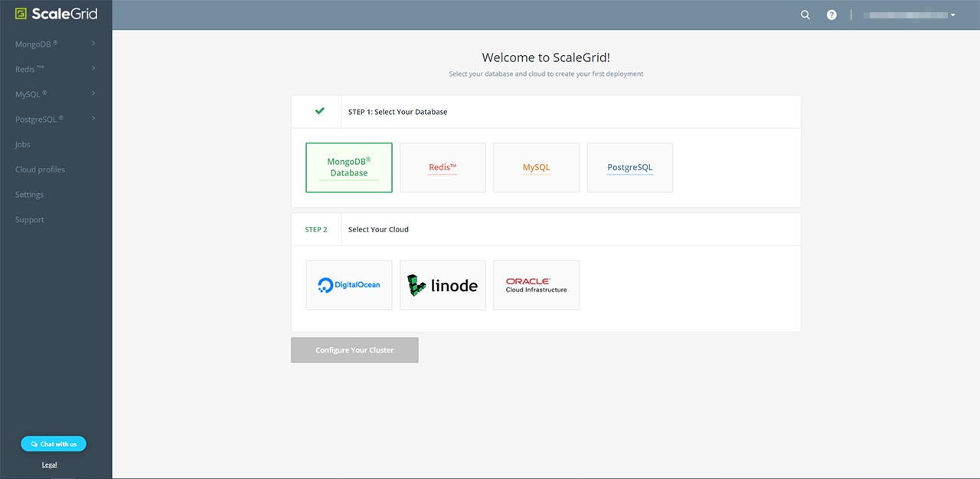
Task: Choose Linode as cloud
Action: tap(443, 285)
